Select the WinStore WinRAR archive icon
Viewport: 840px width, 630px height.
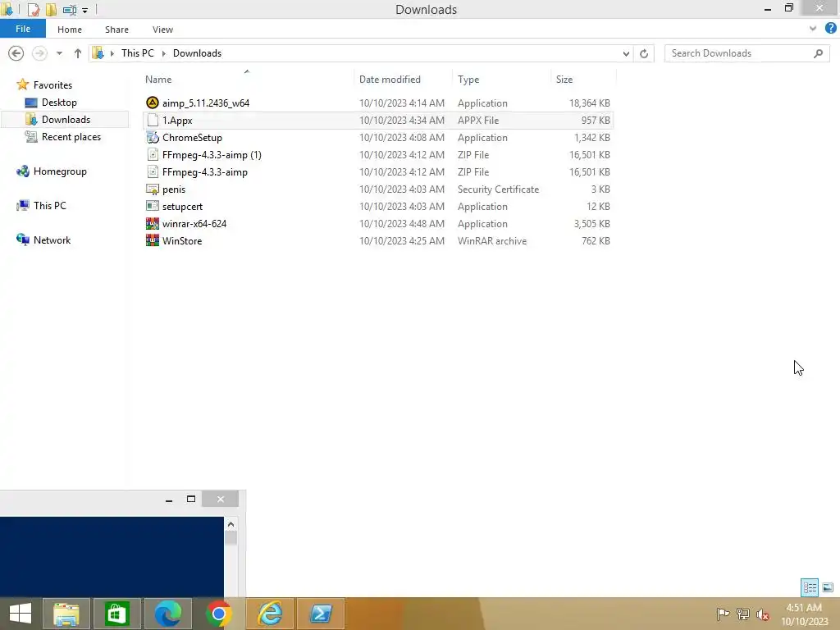tap(153, 240)
